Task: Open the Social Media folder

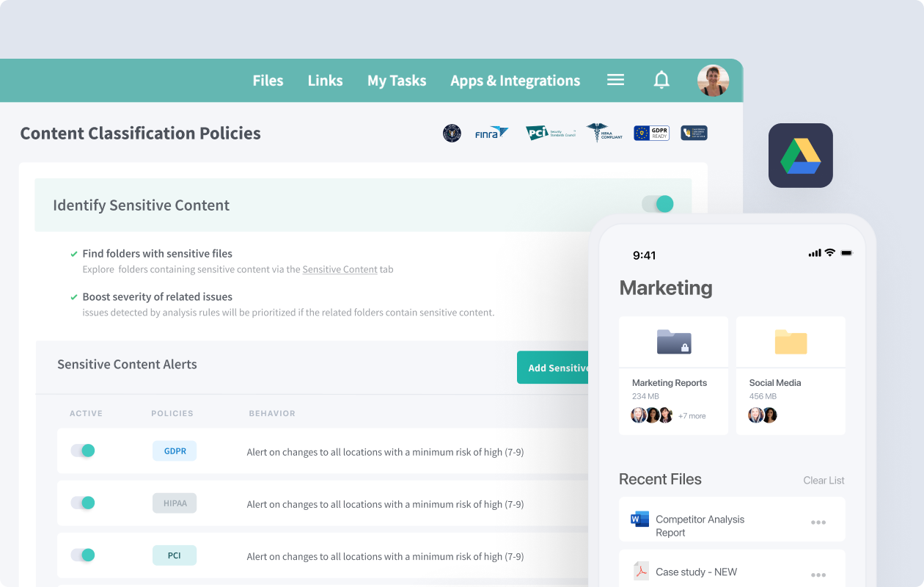Action: pyautogui.click(x=791, y=343)
